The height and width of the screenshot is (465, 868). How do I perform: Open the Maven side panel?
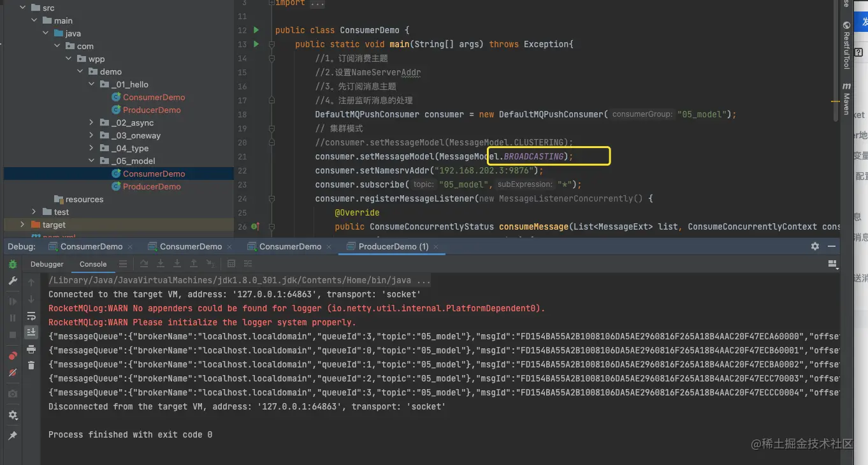pos(846,98)
